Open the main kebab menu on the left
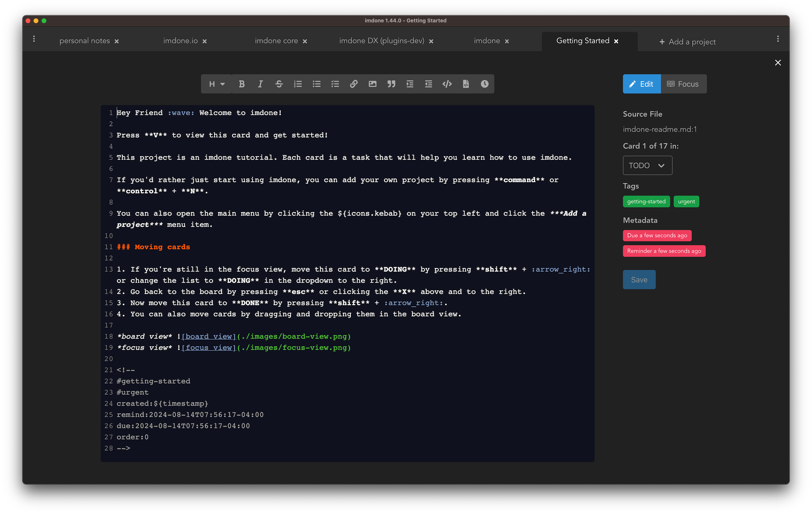The width and height of the screenshot is (812, 514). point(34,39)
